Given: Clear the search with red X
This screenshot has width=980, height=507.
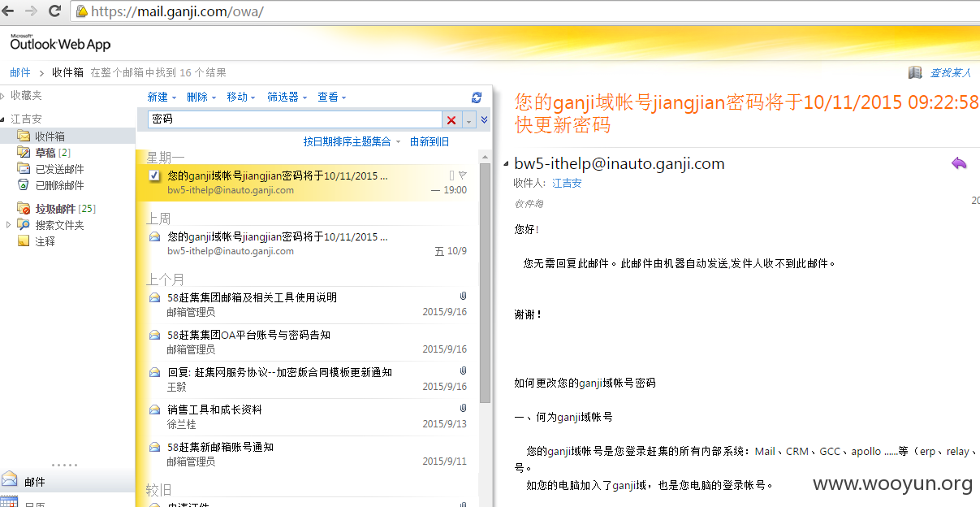Looking at the screenshot, I should pos(451,119).
